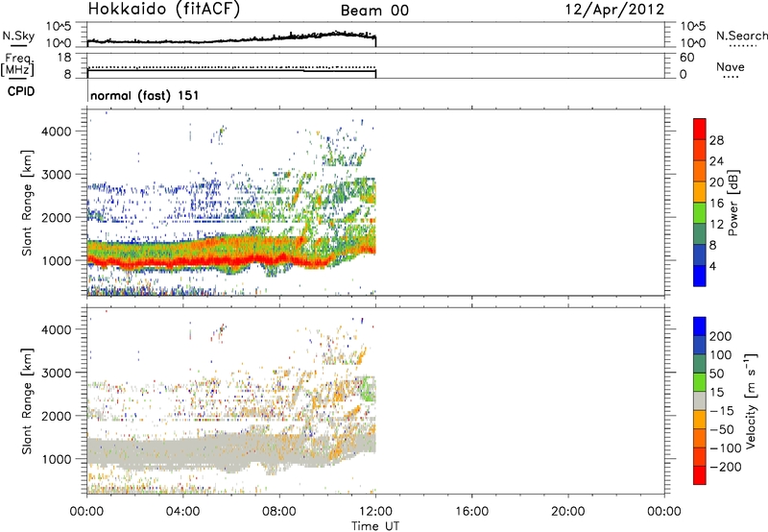Click the '16:00' time axis tick label

click(471, 512)
